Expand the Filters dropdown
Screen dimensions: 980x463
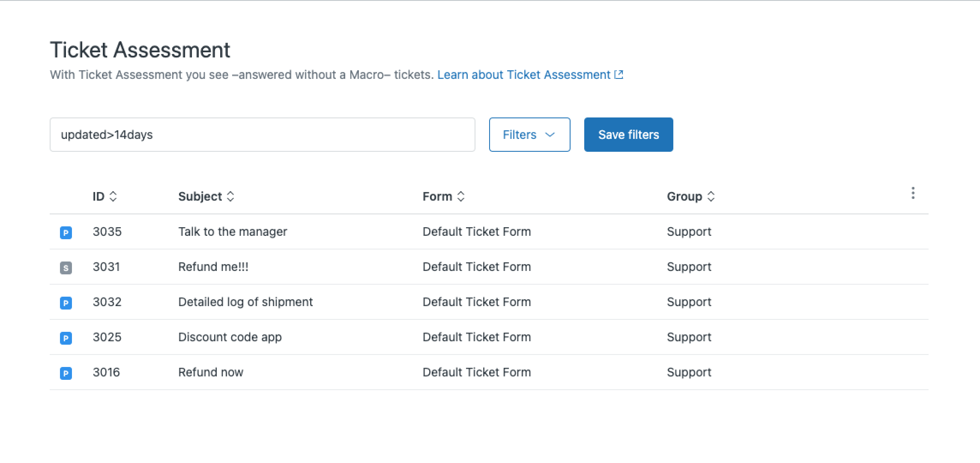coord(529,135)
